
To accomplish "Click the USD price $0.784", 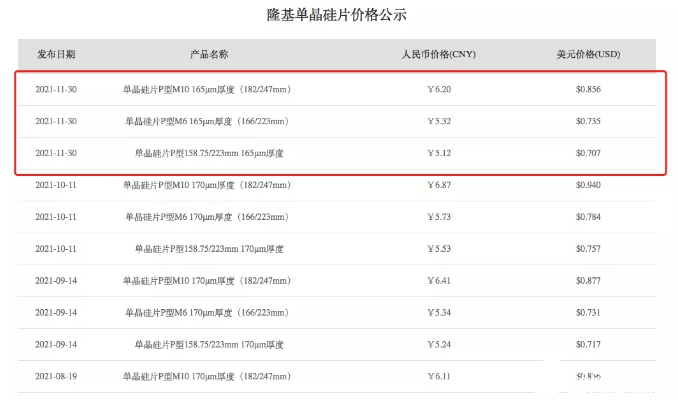I will click(588, 217).
